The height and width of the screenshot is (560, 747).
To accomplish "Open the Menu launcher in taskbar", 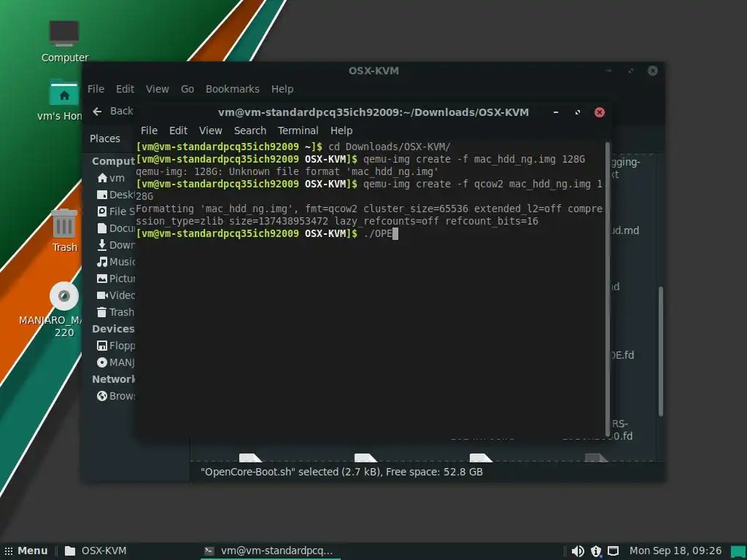I will [x=26, y=551].
